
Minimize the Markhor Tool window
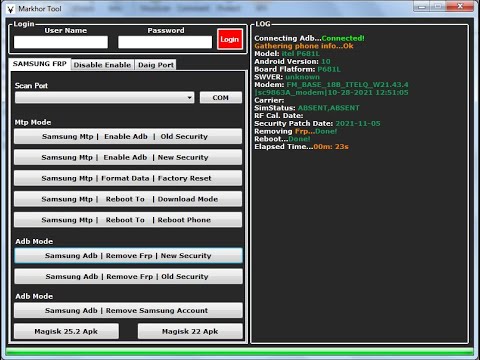coord(422,6)
